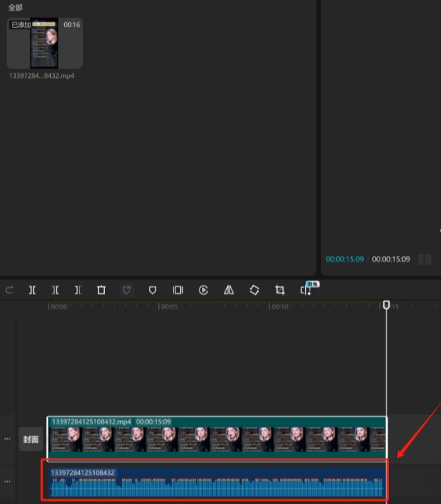Image resolution: width=441 pixels, height=504 pixels.
Task: Select the split clip tool
Action: tap(32, 290)
